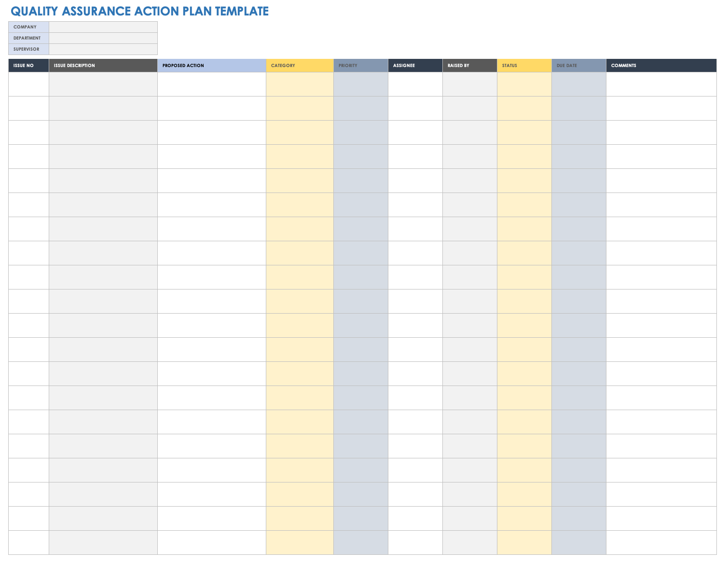This screenshot has width=728, height=565.
Task: Select first empty cell under Issue No
Action: click(x=28, y=84)
